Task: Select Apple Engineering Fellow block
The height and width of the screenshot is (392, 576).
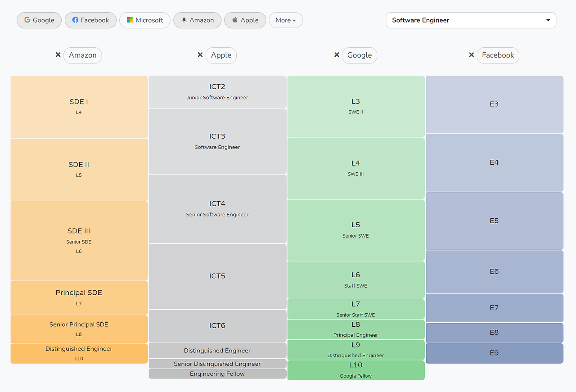Action: pyautogui.click(x=217, y=374)
